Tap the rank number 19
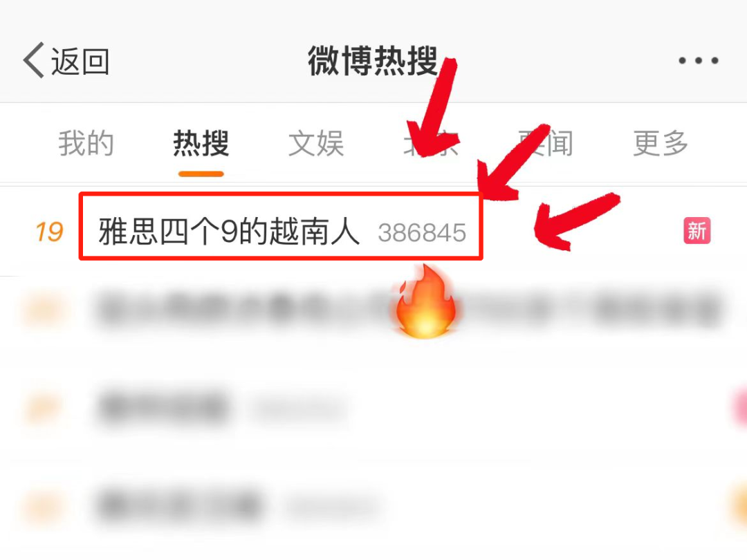 50,232
